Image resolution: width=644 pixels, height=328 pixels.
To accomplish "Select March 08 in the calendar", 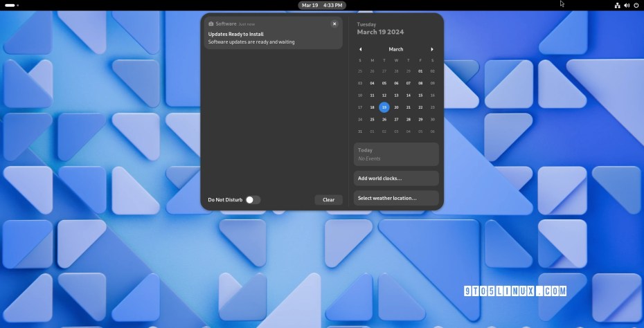I will point(420,83).
